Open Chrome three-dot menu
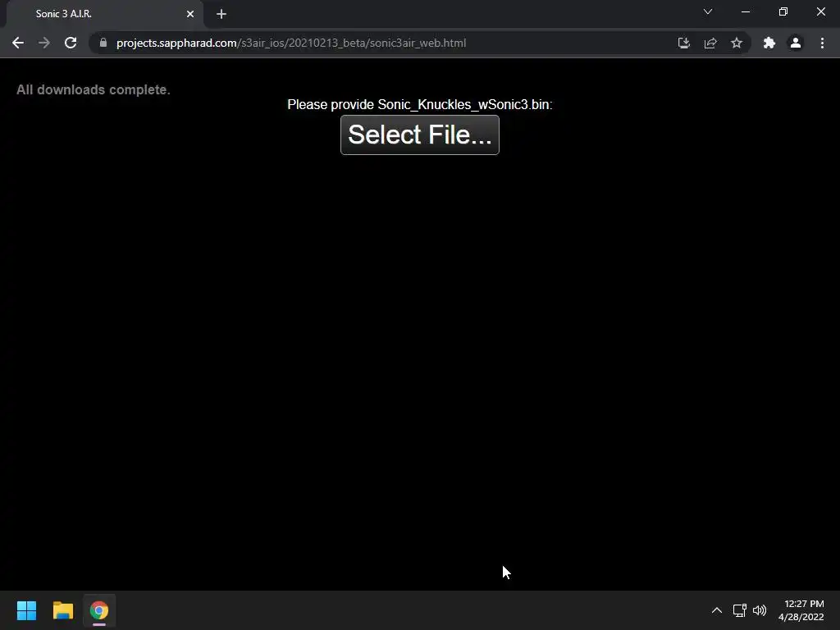The image size is (840, 630). [x=822, y=43]
